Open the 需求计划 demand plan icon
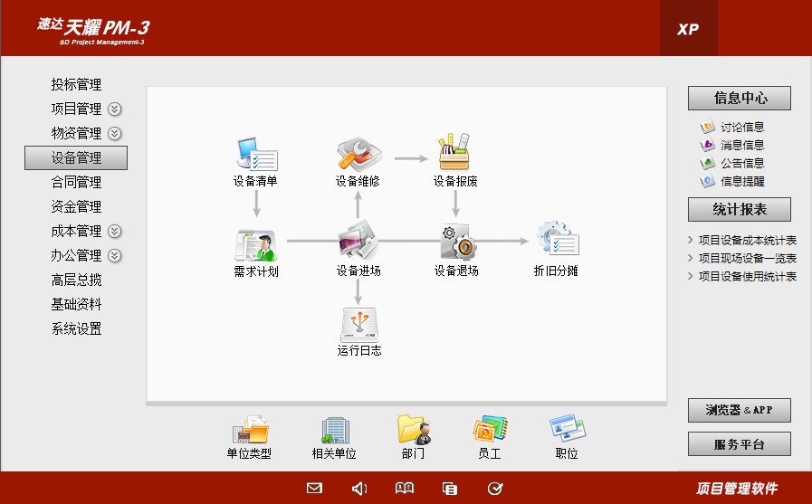The height and width of the screenshot is (504, 812). [x=255, y=244]
